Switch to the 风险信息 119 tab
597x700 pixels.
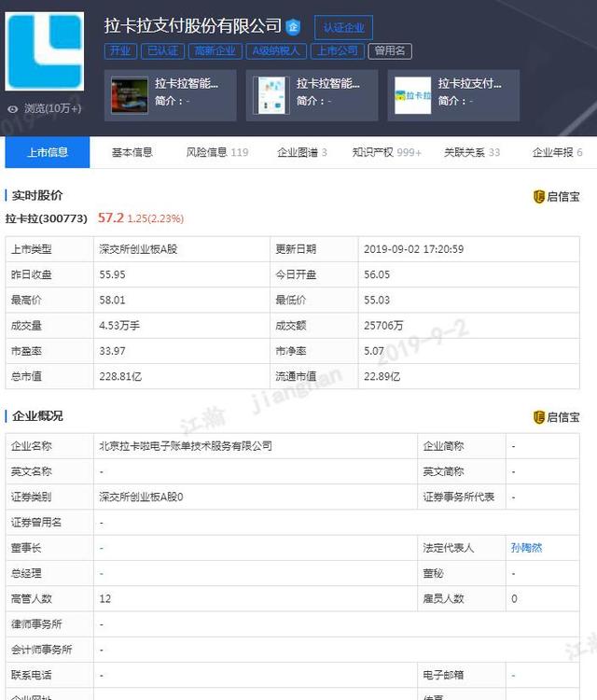tap(217, 153)
